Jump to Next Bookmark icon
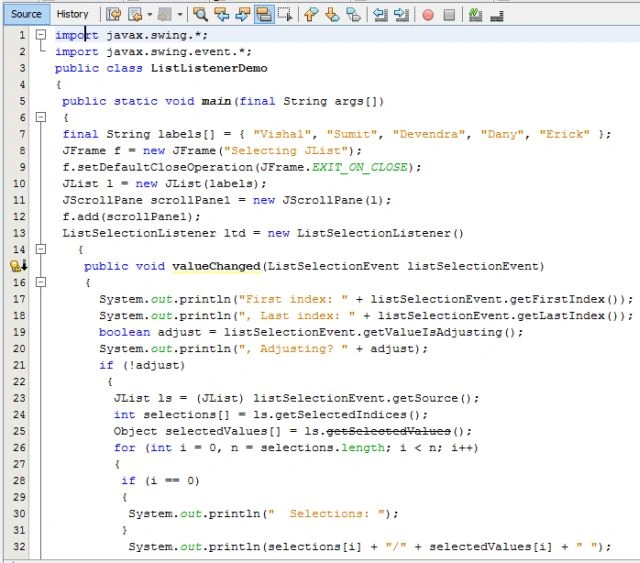Screen dimensions: 640x563 coord(332,15)
